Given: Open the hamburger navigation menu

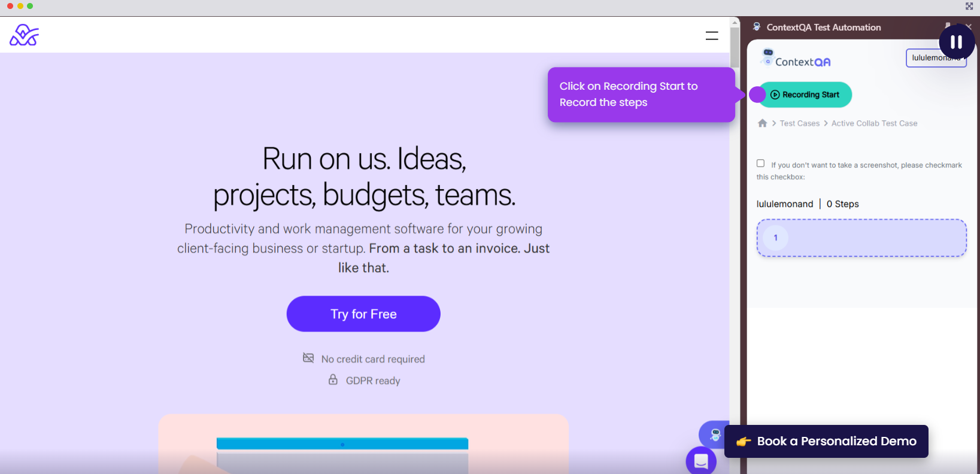Looking at the screenshot, I should 711,36.
